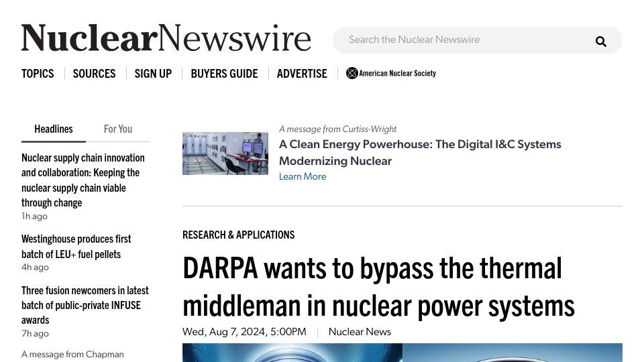Click the Nuclear News source link
The width and height of the screenshot is (644, 362).
click(x=360, y=332)
